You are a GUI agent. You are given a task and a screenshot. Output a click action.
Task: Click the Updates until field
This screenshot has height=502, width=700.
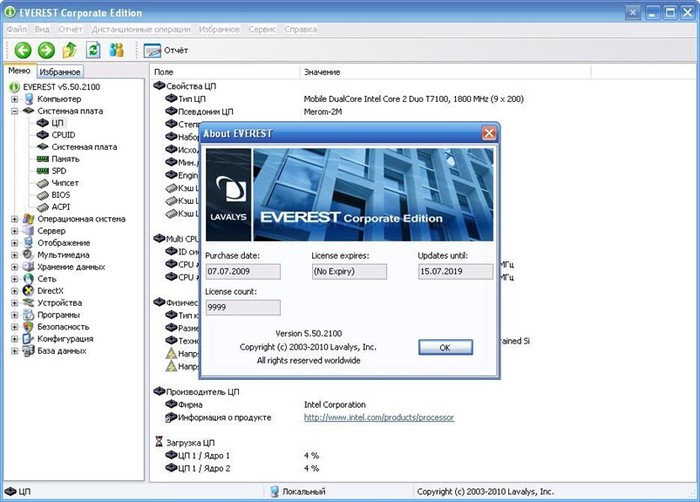point(455,272)
